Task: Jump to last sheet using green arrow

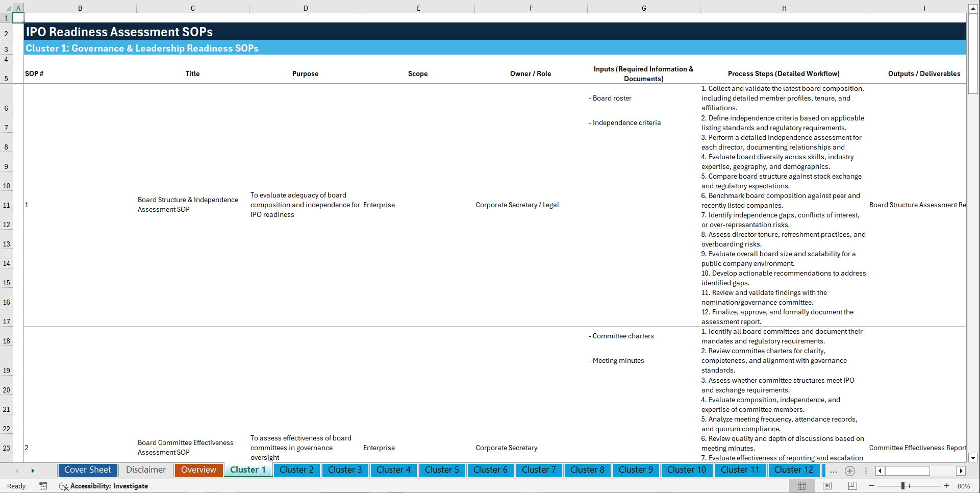Action: click(33, 470)
